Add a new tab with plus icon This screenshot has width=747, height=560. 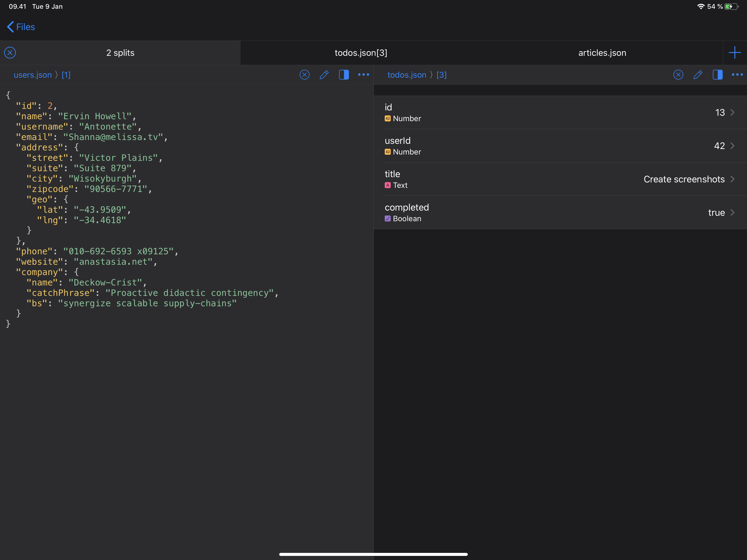734,53
